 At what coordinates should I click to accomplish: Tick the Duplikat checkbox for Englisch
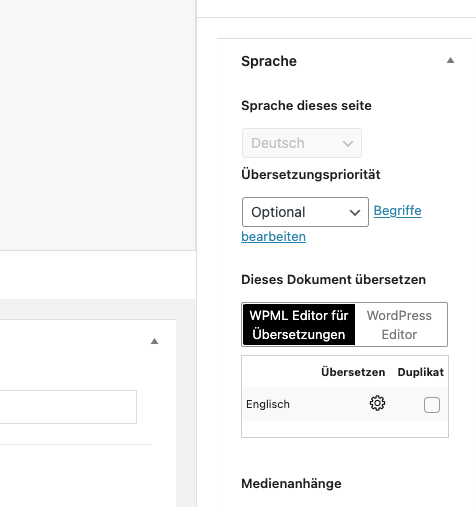click(432, 405)
